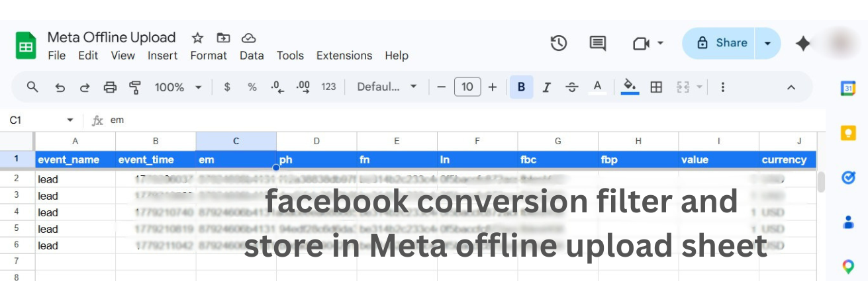
Task: Print the spreadsheet
Action: pyautogui.click(x=110, y=87)
